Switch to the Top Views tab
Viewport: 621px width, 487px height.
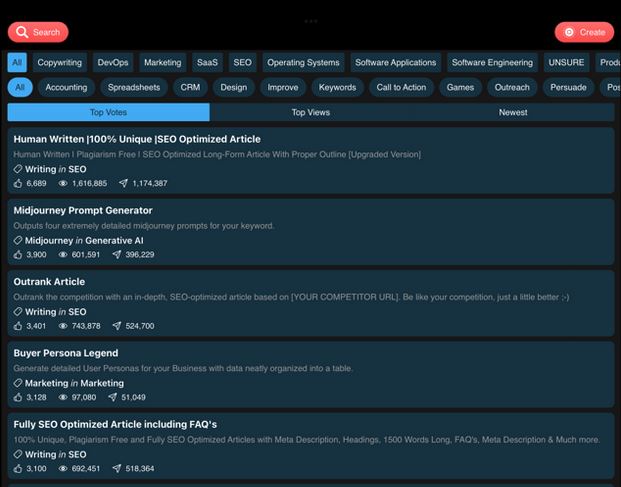pyautogui.click(x=311, y=112)
